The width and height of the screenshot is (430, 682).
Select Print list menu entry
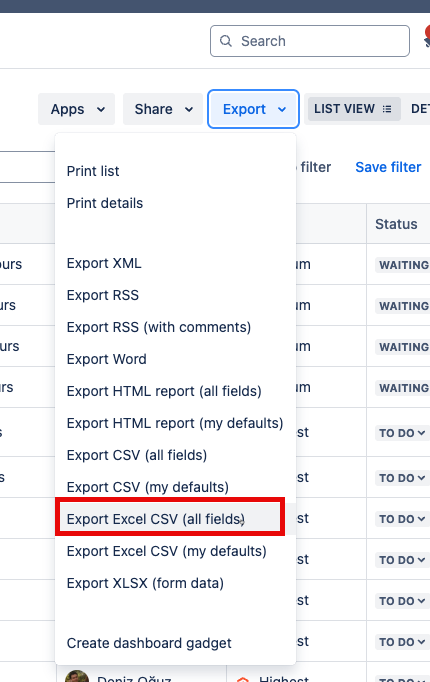pos(176,171)
